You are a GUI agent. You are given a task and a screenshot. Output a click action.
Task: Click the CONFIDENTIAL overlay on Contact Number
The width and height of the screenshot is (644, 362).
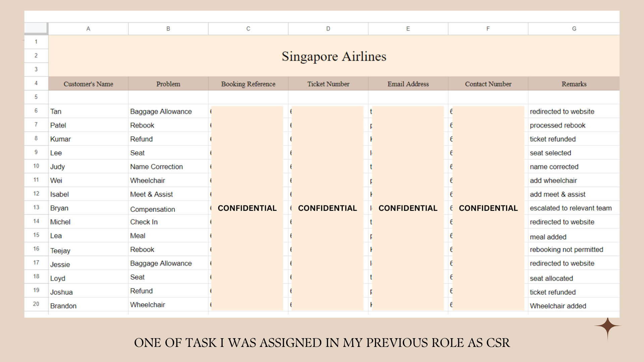tap(488, 208)
